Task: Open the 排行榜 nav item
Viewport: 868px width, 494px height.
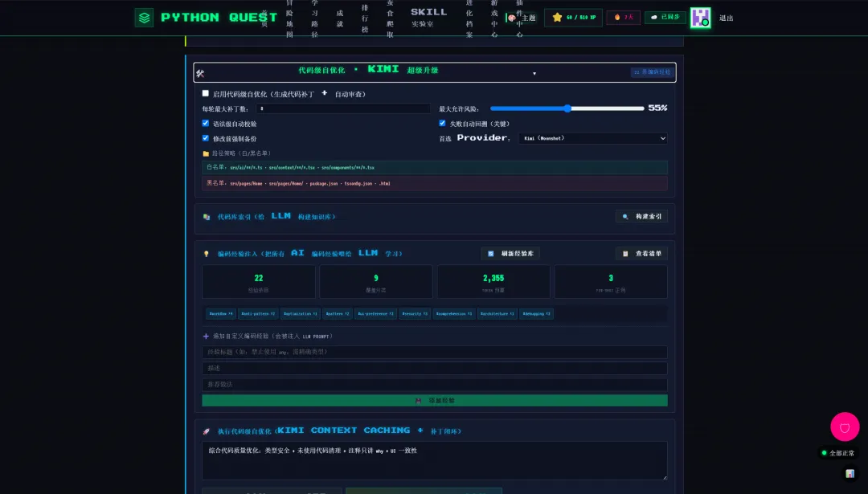Action: click(x=365, y=18)
